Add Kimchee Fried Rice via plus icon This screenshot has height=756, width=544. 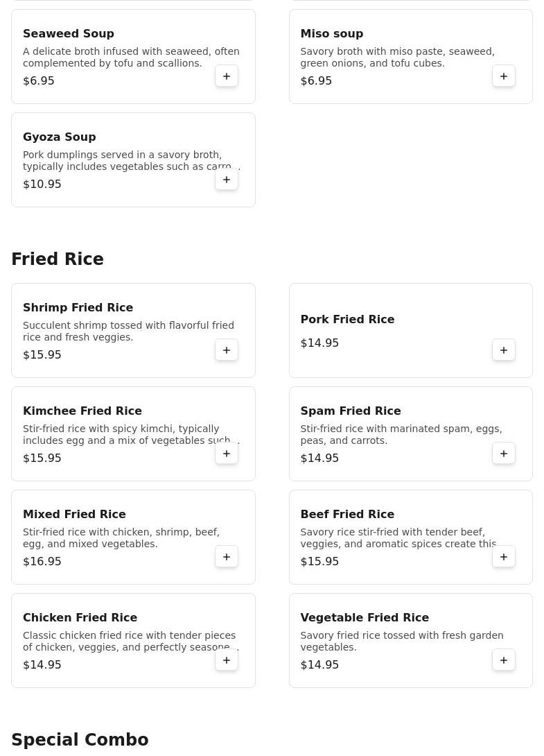pos(227,454)
